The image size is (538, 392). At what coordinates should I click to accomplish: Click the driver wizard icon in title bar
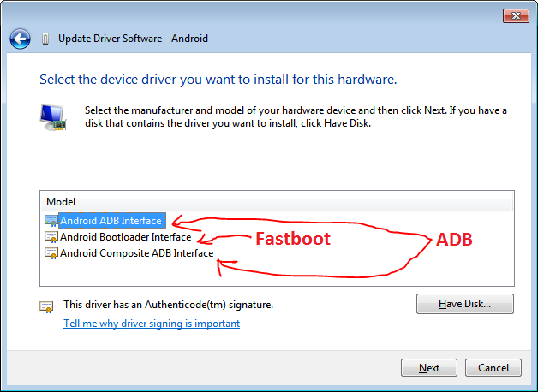coord(45,39)
